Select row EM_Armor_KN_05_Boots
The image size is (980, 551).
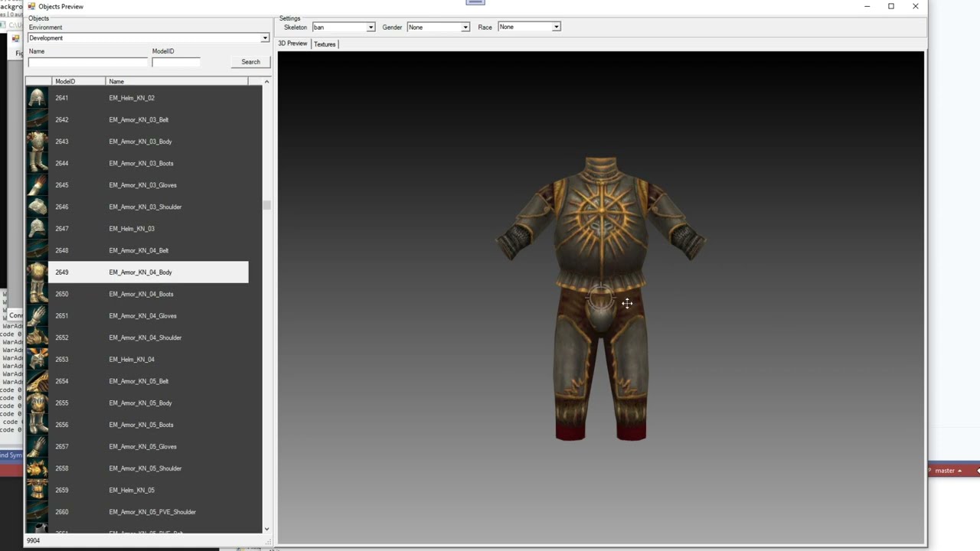[149, 425]
